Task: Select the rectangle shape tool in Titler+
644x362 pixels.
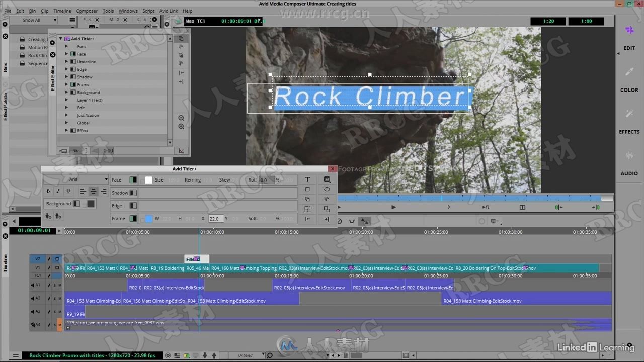Action: click(x=307, y=189)
